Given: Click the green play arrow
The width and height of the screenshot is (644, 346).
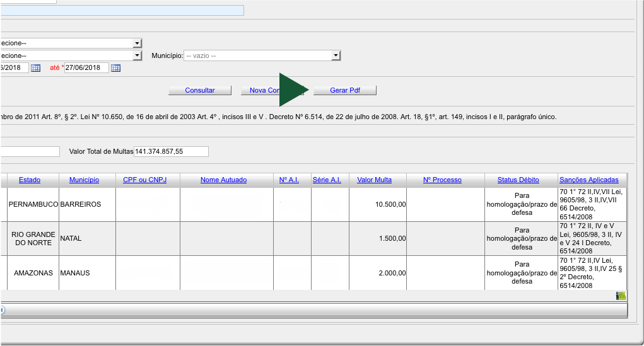Looking at the screenshot, I should click(x=293, y=90).
